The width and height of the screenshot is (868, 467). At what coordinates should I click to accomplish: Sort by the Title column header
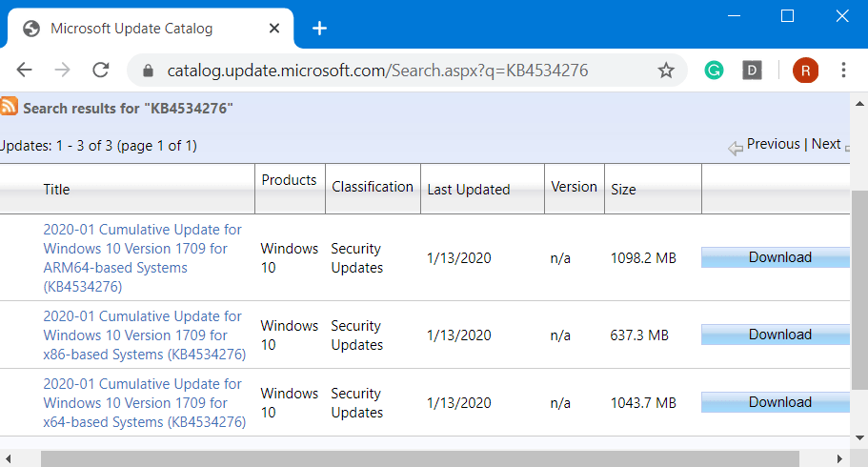tap(56, 190)
